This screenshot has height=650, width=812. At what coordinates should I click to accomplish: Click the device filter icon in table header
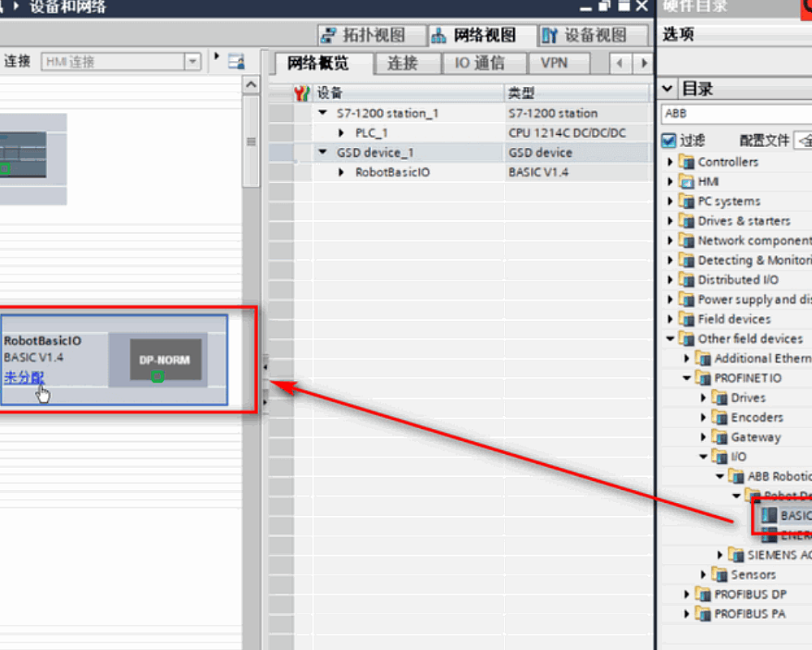point(301,93)
